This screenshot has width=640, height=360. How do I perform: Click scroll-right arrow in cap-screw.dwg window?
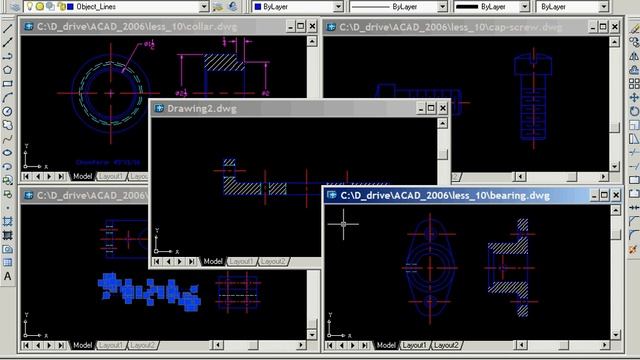pyautogui.click(x=604, y=176)
